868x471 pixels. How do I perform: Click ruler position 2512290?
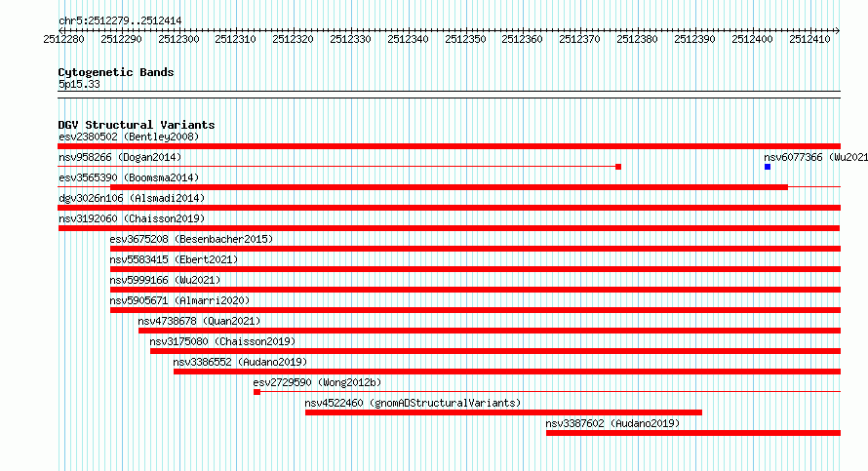pos(121,39)
